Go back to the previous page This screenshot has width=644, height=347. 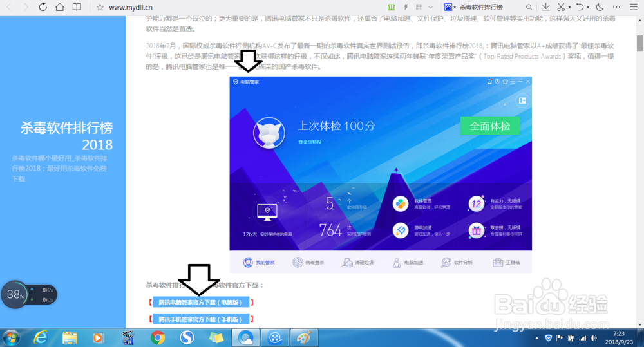coord(9,7)
